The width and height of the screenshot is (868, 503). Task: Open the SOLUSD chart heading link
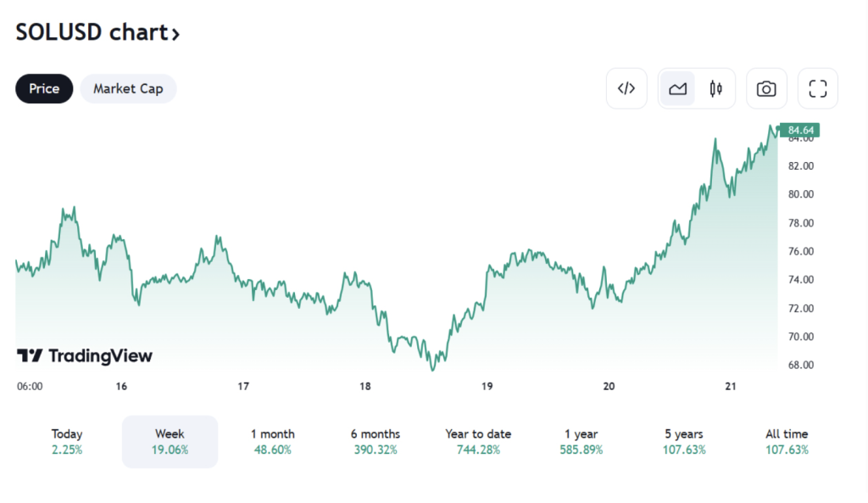pyautogui.click(x=97, y=33)
